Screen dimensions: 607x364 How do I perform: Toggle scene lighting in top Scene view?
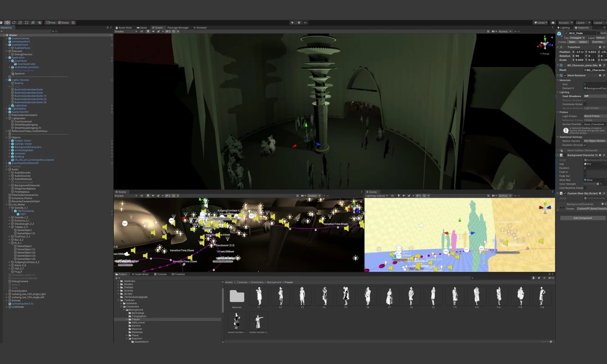pyautogui.click(x=148, y=32)
